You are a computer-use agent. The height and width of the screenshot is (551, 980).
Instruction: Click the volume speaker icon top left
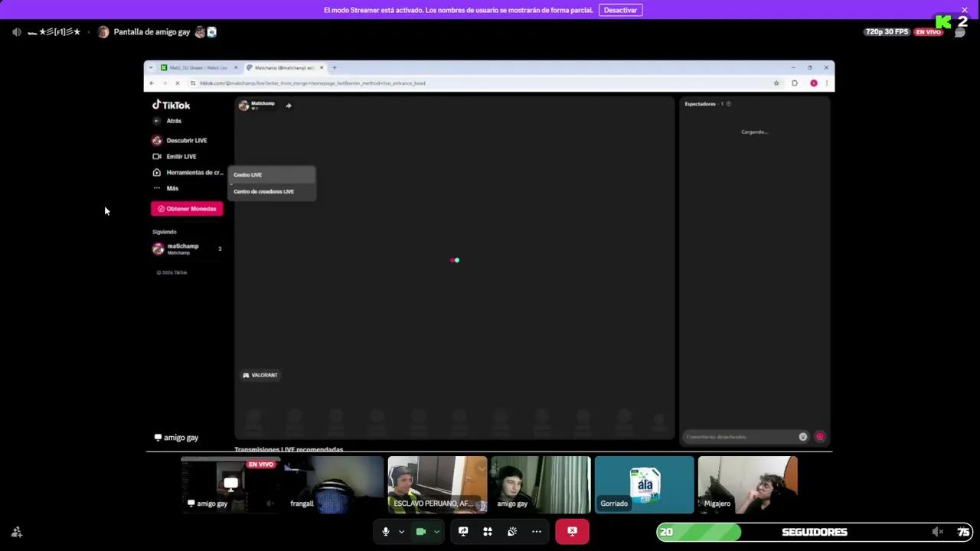pyautogui.click(x=17, y=32)
